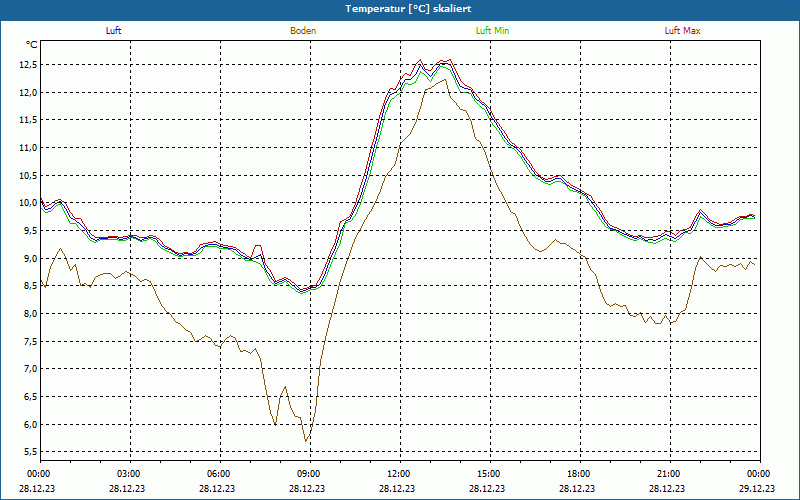Click the 8,5 y-axis value
This screenshot has height=500, width=800.
coord(30,286)
